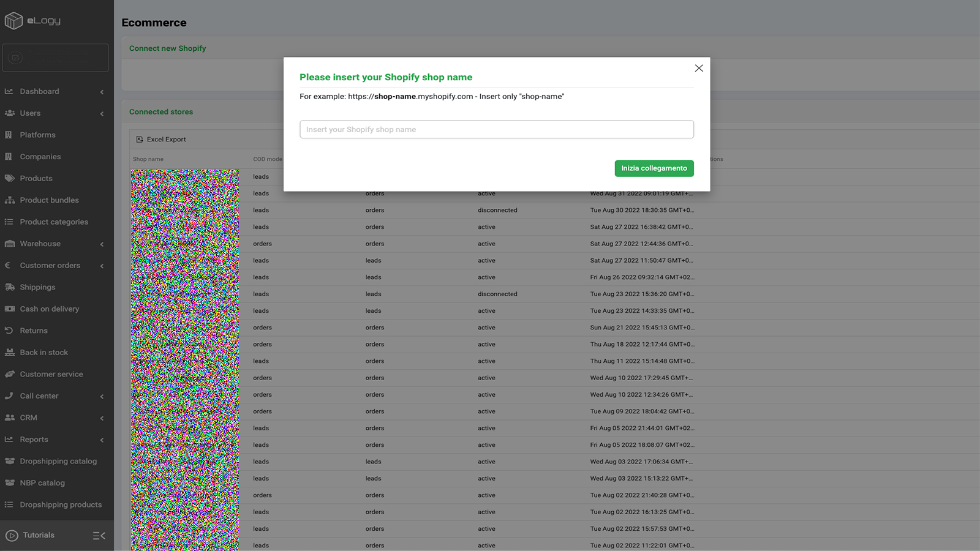Viewport: 980px width, 551px height.
Task: Select the CRM menu item
Action: [x=28, y=417]
